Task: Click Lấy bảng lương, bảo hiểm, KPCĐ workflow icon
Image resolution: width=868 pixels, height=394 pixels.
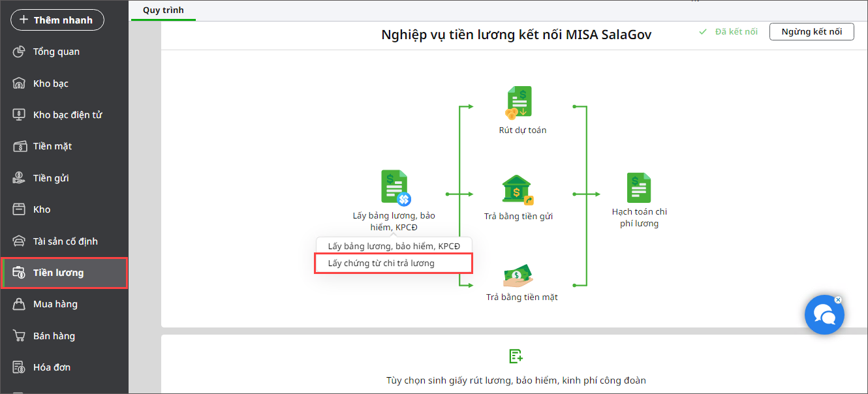Action: [395, 188]
